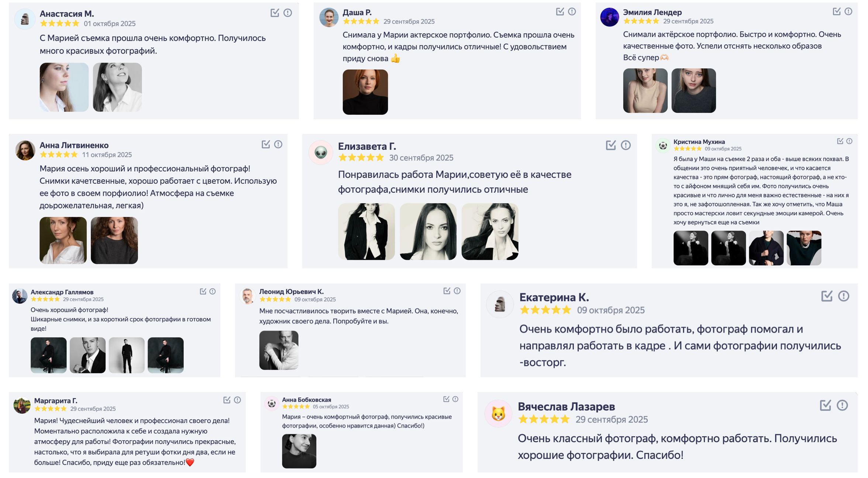868x478 pixels.
Task: Click the date under Екатерина К.'s name
Action: pyautogui.click(x=611, y=310)
